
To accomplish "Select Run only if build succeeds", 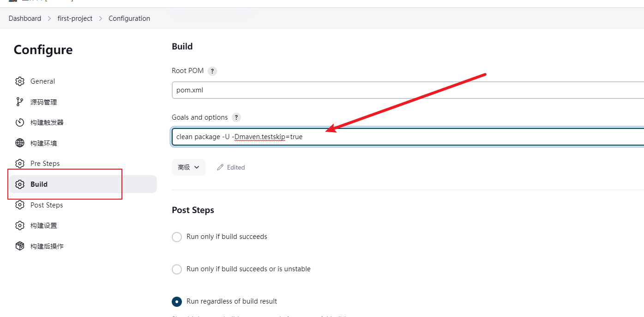I will [177, 237].
